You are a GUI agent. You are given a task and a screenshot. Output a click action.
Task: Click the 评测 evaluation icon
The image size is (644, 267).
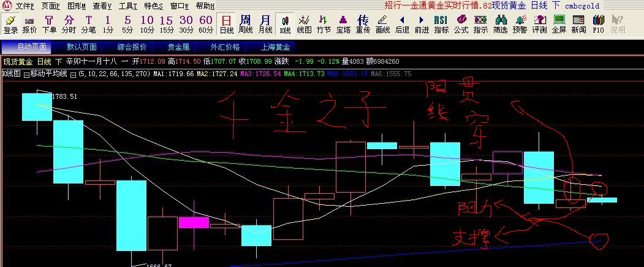coord(539,25)
